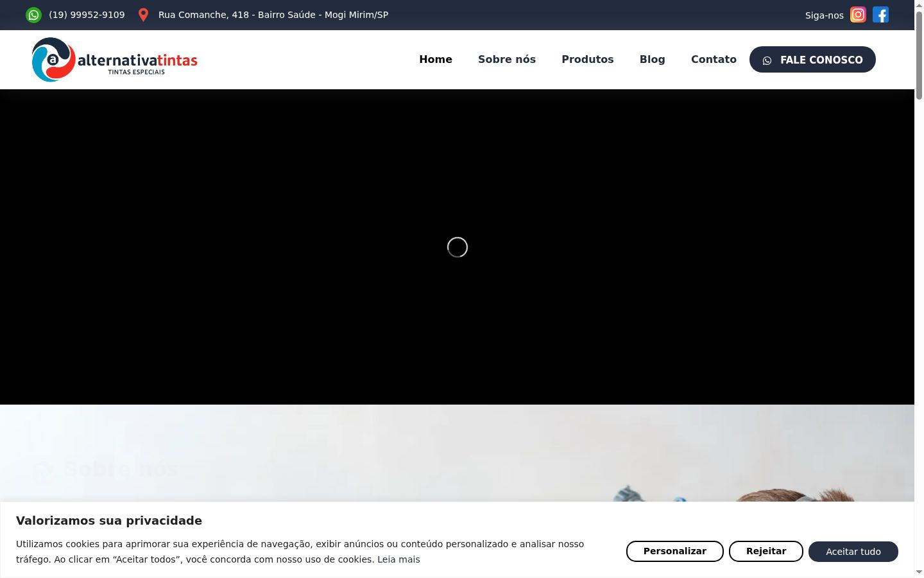Click the Valorizamos sua privacidade heading
Viewport: 924px width, 578px height.
pos(109,521)
